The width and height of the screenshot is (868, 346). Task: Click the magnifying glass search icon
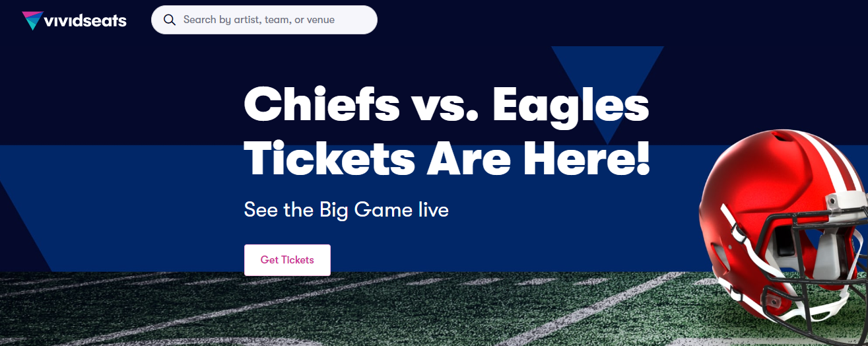pyautogui.click(x=170, y=20)
